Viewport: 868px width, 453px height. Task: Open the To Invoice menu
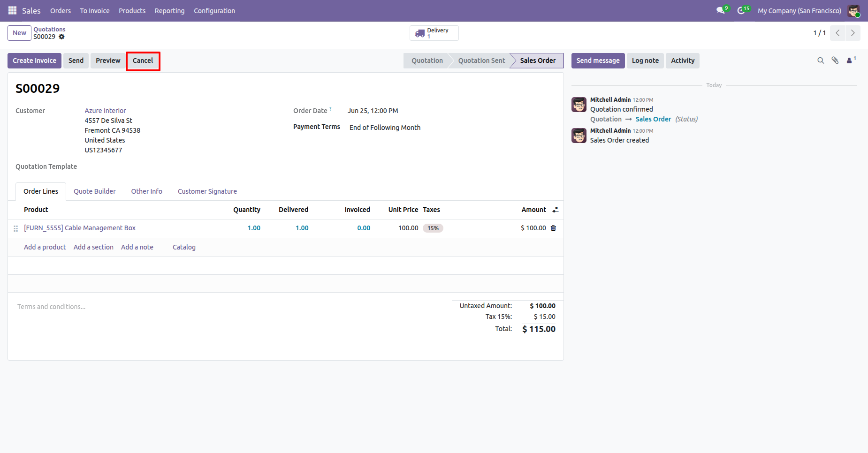(95, 10)
